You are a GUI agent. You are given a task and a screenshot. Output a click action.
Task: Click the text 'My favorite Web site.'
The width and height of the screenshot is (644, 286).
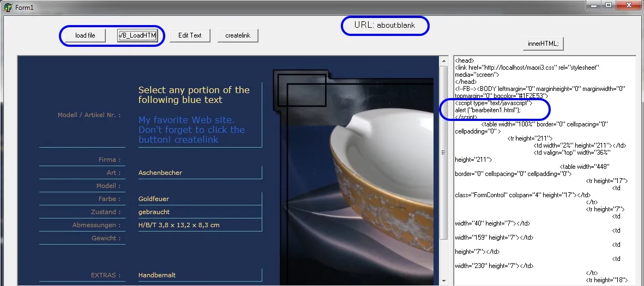tap(186, 120)
